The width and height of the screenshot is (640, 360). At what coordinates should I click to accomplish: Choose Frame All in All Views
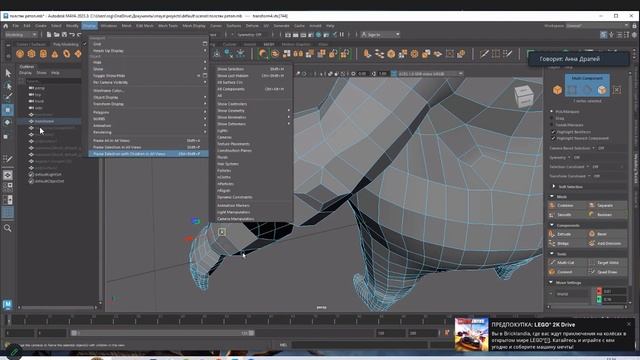[149, 140]
